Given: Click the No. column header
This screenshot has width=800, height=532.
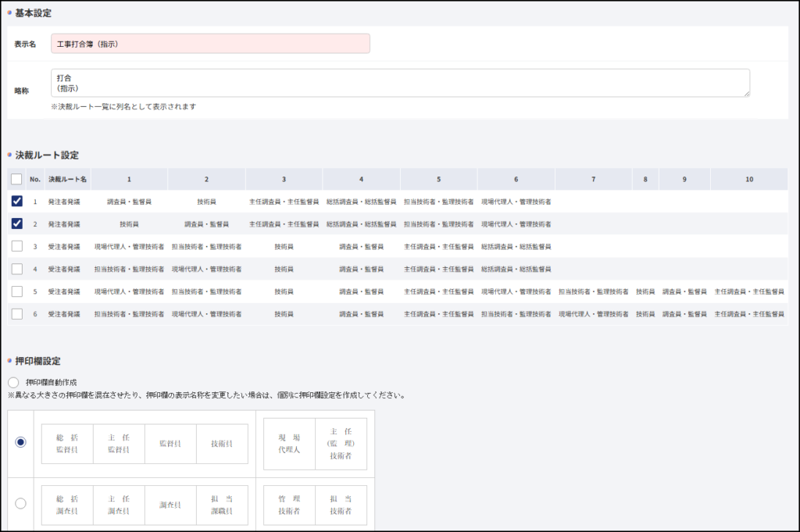Looking at the screenshot, I should (34, 179).
